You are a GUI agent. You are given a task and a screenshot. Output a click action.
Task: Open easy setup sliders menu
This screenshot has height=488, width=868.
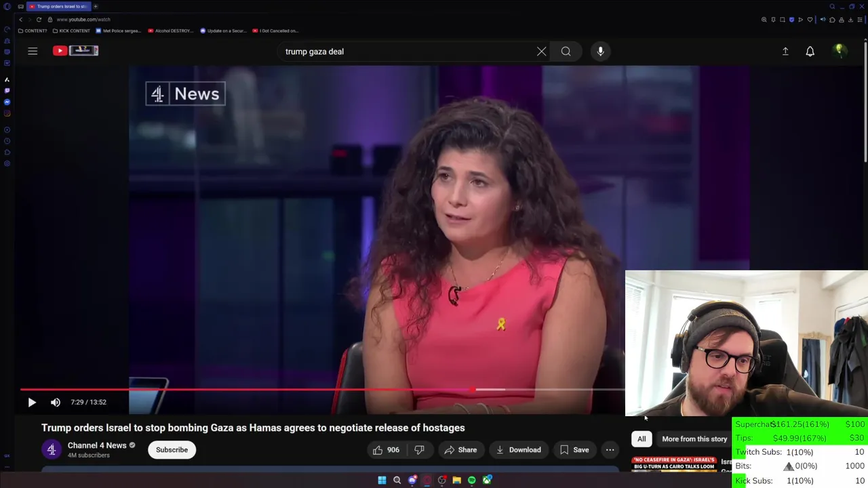pyautogui.click(x=860, y=20)
